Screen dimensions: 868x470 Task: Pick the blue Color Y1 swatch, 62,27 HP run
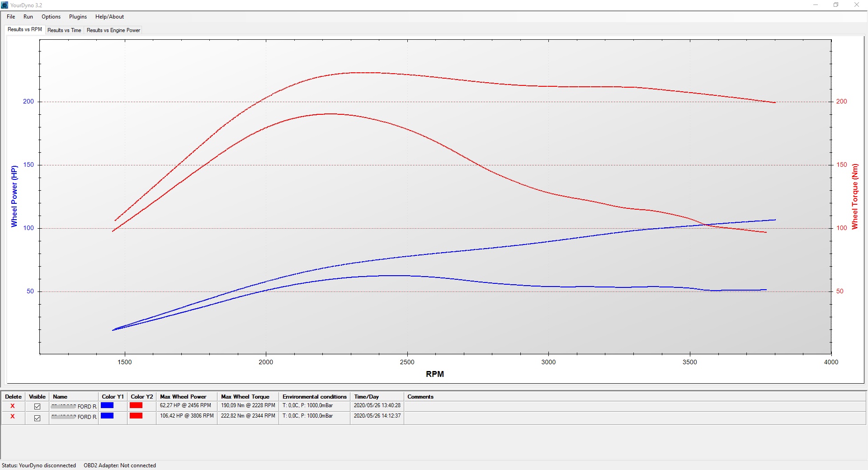[107, 405]
